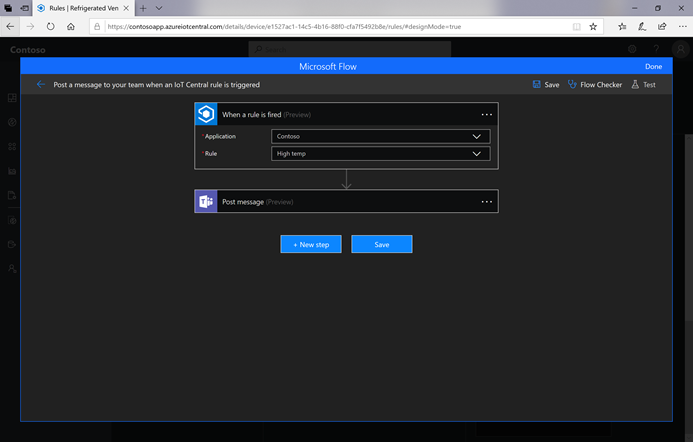
Task: Open options menu for 'When a rule is fired'
Action: 486,114
